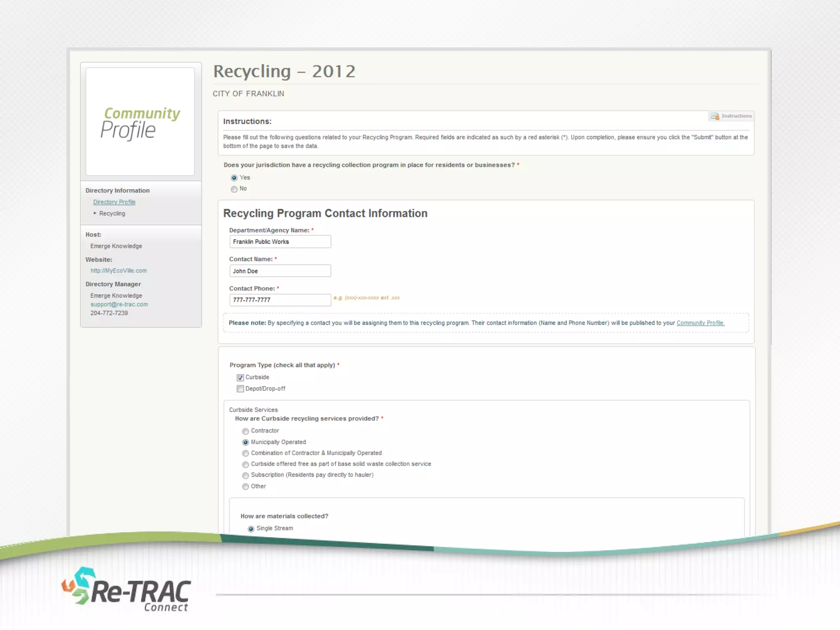This screenshot has width=840, height=630.
Task: Click the Directory Information heading
Action: [x=117, y=190]
